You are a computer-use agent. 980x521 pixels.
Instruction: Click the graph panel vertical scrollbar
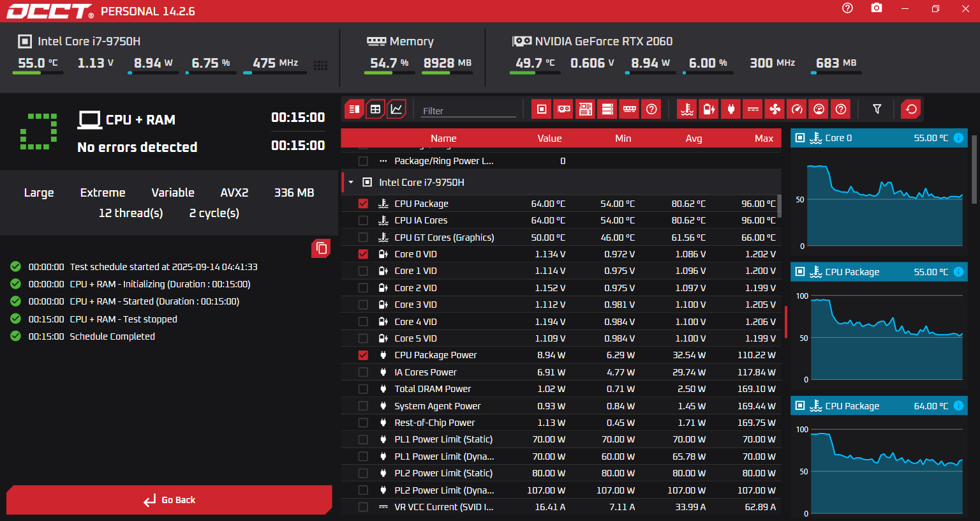[974, 169]
